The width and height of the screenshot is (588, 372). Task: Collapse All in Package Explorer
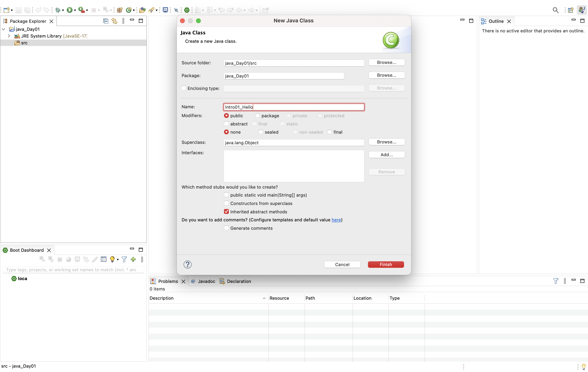(105, 21)
